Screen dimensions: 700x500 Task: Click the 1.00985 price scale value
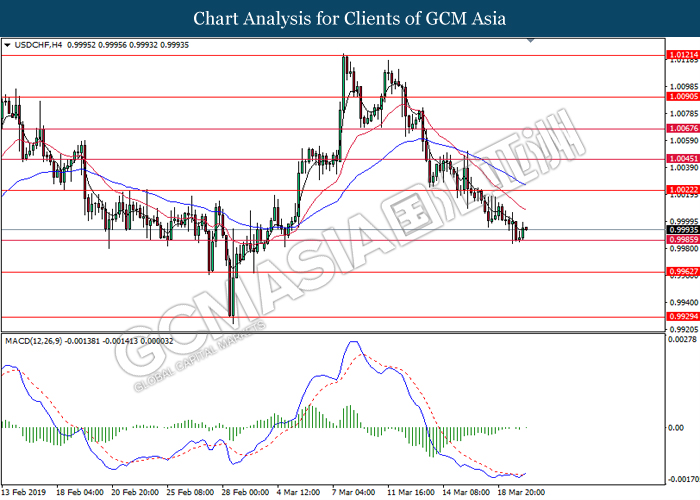coord(683,86)
